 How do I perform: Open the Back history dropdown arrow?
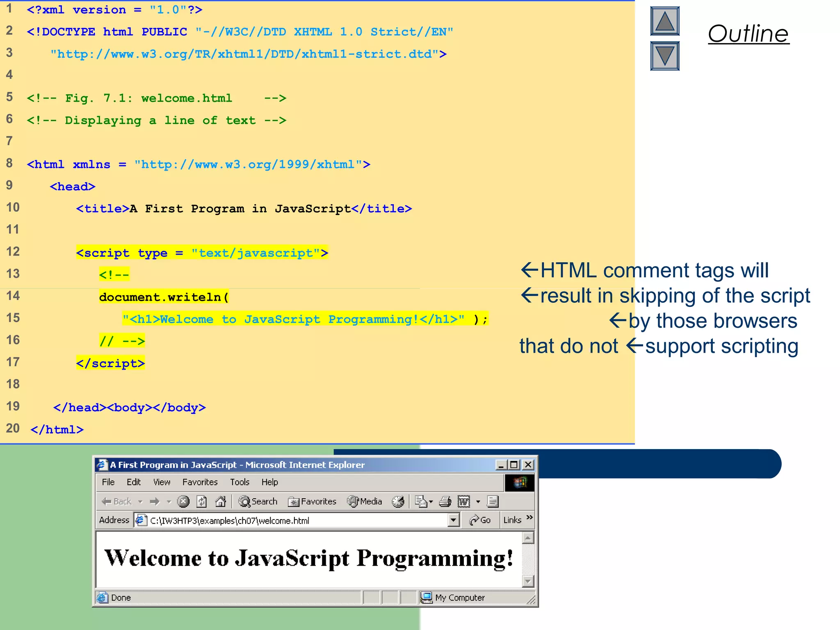140,502
